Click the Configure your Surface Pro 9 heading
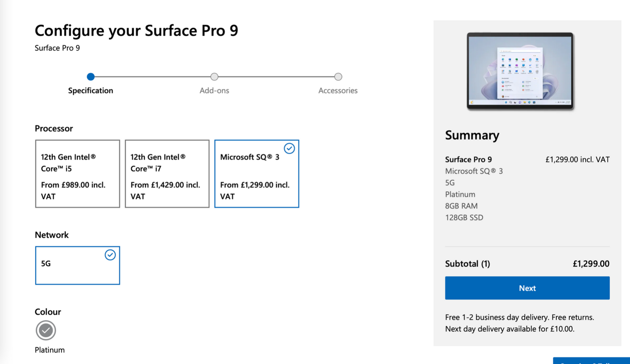Viewport: 630px width, 364px height. click(x=136, y=30)
